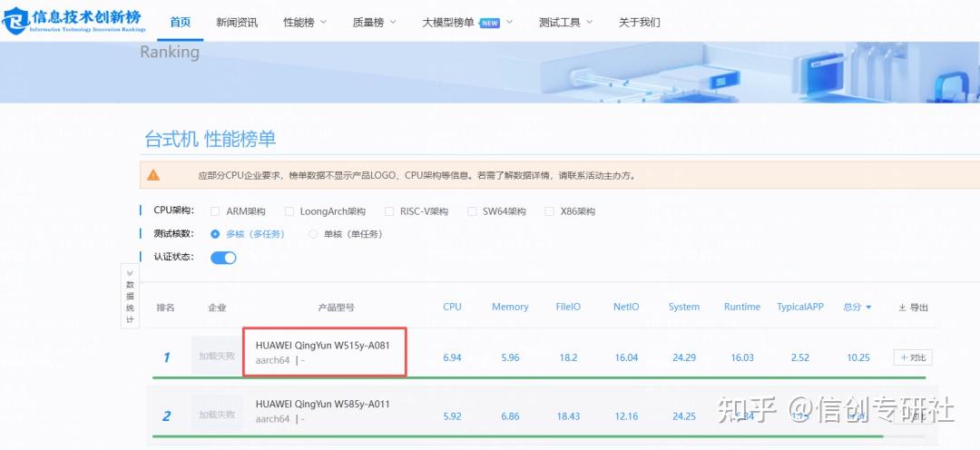Screen dimensions: 980x450
Task: Click rank 2 Memory score 6.86
Action: 510,416
